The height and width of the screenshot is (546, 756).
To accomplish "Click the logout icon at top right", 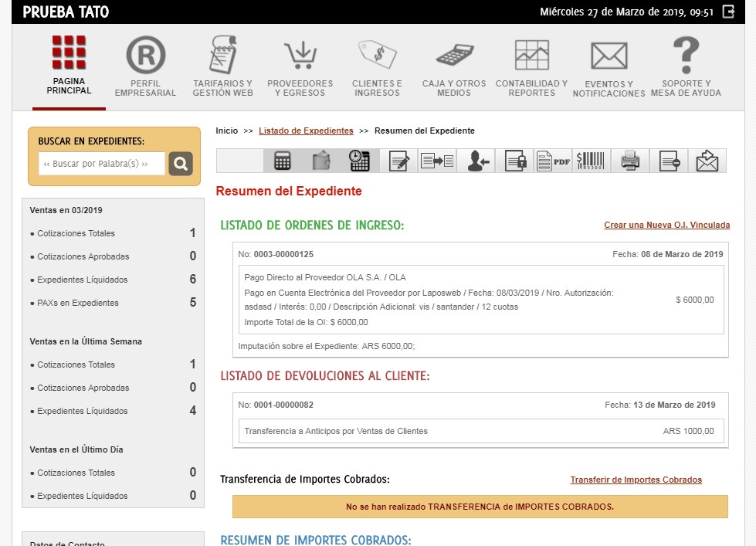I will point(728,12).
